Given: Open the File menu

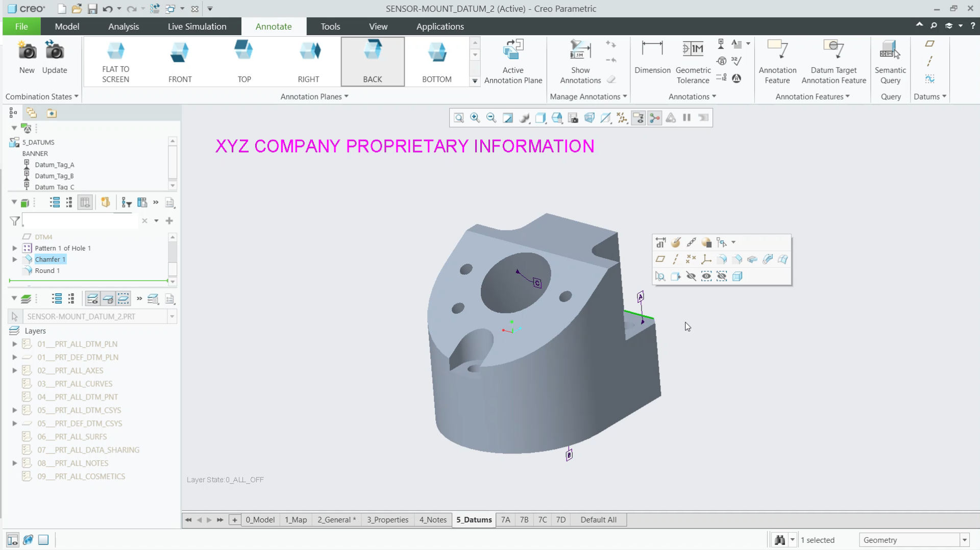Looking at the screenshot, I should tap(21, 27).
